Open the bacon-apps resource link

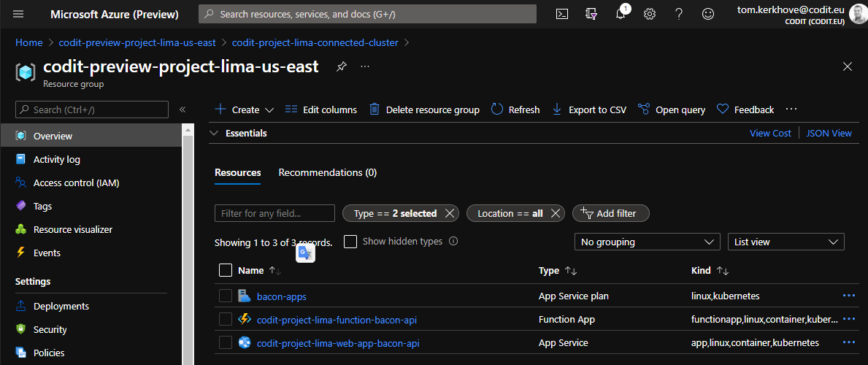(x=281, y=296)
